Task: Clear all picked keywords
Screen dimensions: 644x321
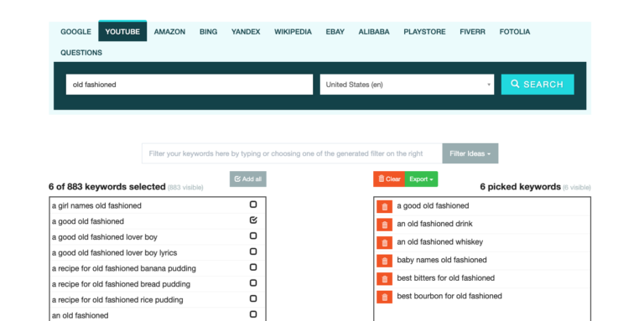Action: (389, 179)
